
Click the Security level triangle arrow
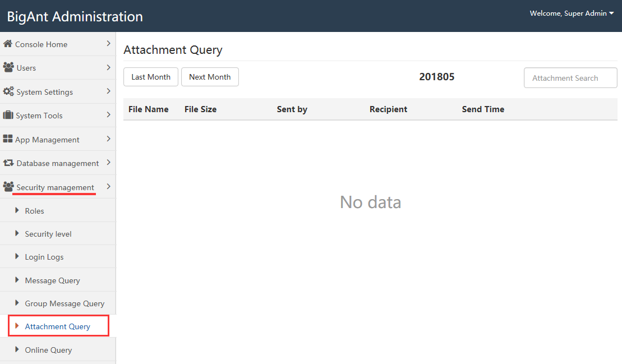click(x=17, y=233)
